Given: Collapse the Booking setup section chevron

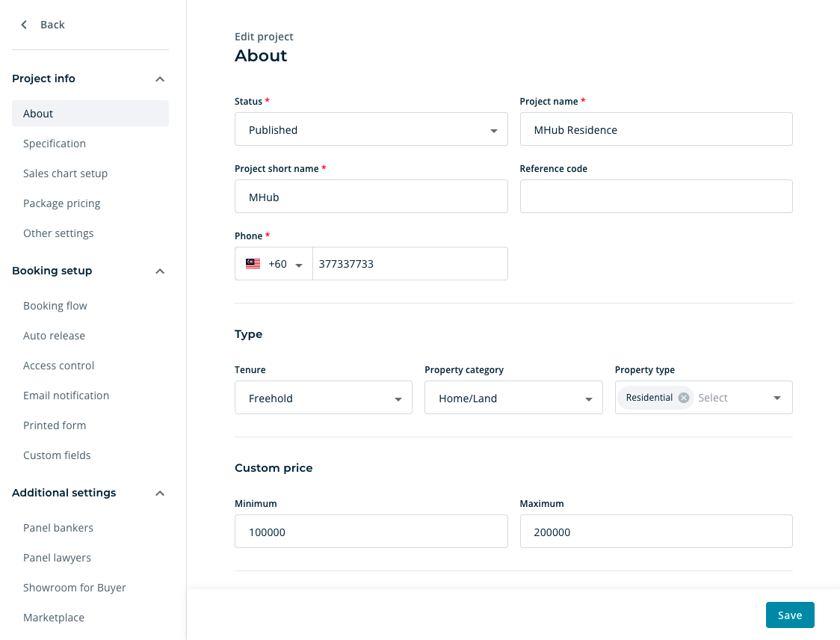Looking at the screenshot, I should [x=160, y=271].
